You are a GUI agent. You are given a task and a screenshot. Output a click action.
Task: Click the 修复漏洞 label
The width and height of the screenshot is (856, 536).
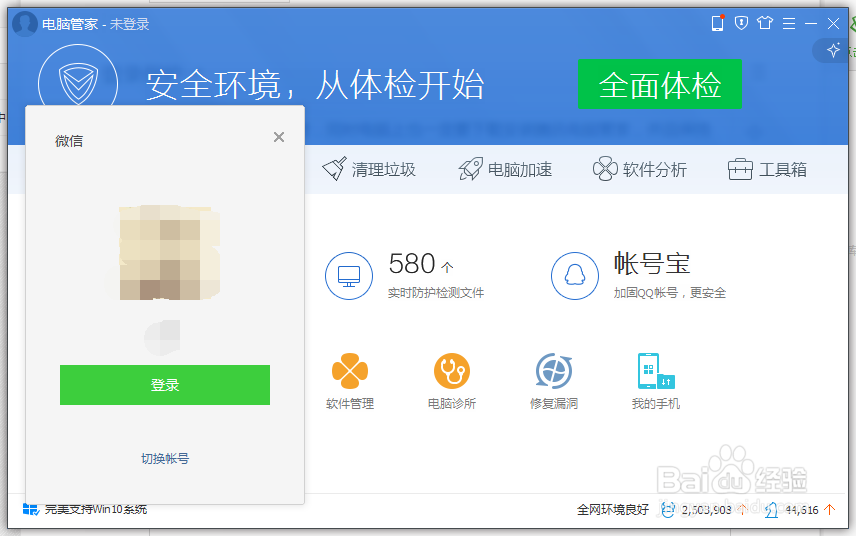click(x=554, y=404)
